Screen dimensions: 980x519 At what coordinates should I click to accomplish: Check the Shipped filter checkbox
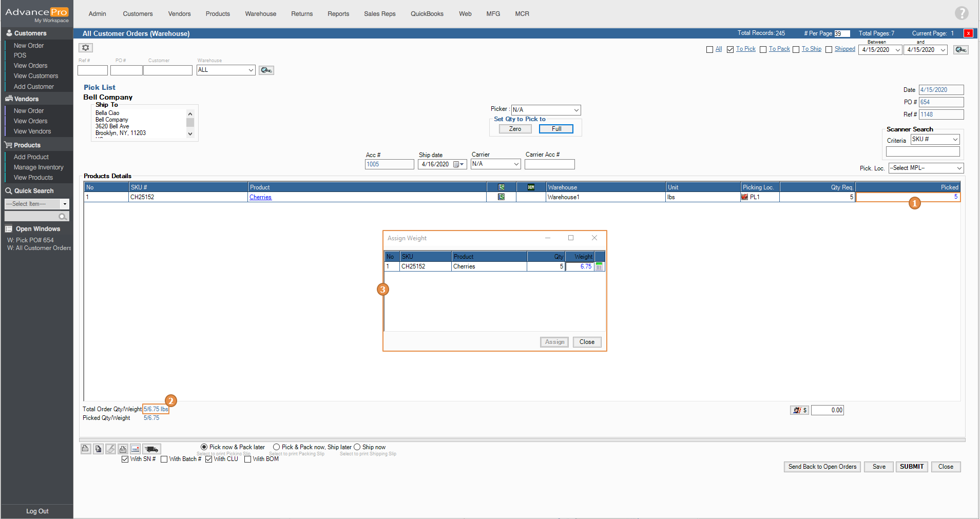829,50
